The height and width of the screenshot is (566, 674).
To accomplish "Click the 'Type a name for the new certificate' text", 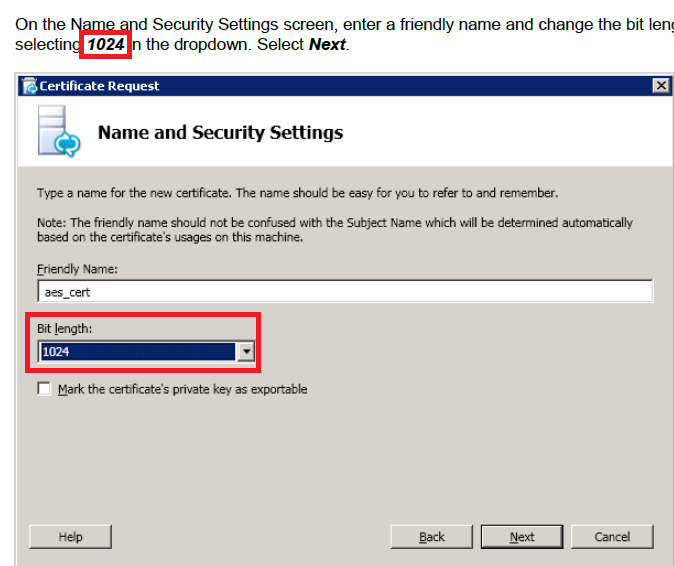I will [297, 193].
